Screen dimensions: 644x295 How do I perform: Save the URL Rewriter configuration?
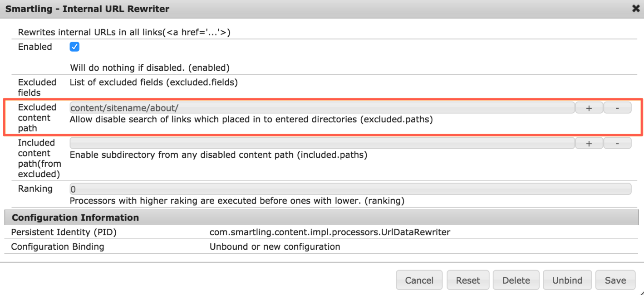[615, 280]
